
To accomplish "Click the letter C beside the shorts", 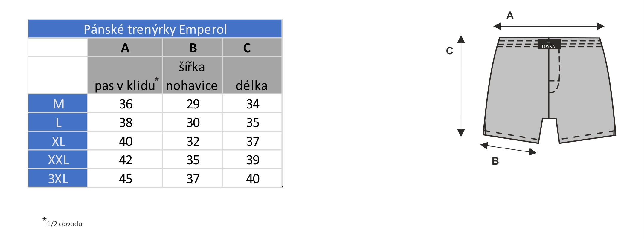I will pyautogui.click(x=449, y=51).
